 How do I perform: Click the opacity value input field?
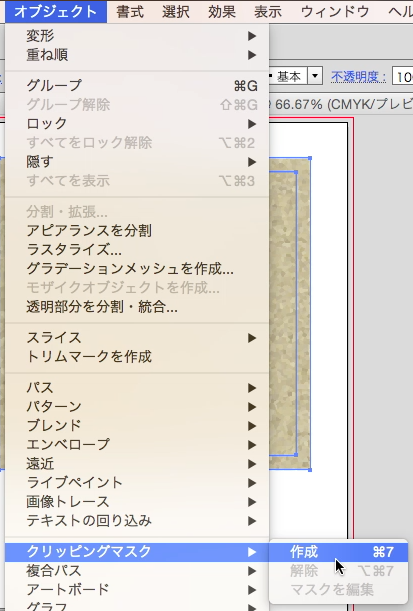click(x=402, y=76)
